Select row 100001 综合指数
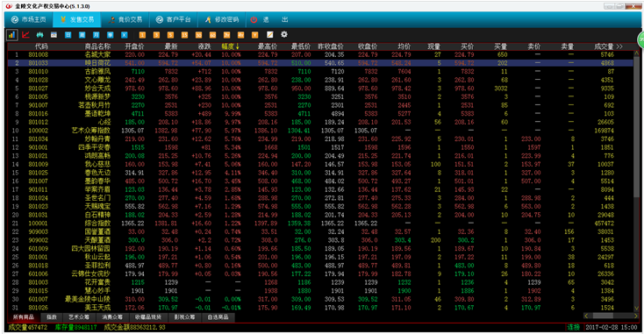Viewport: 644px width, 334px height. click(320, 224)
